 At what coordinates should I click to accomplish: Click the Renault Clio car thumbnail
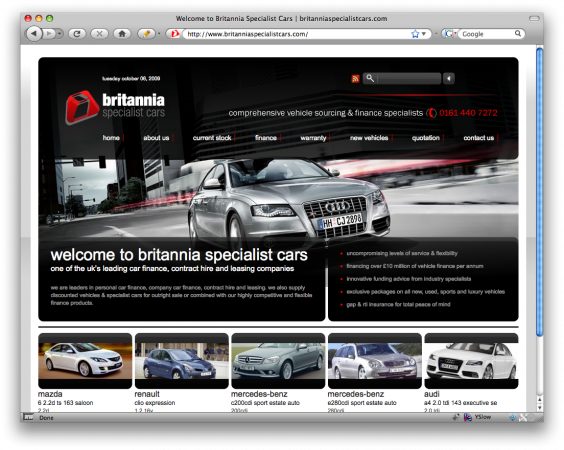[x=182, y=360]
